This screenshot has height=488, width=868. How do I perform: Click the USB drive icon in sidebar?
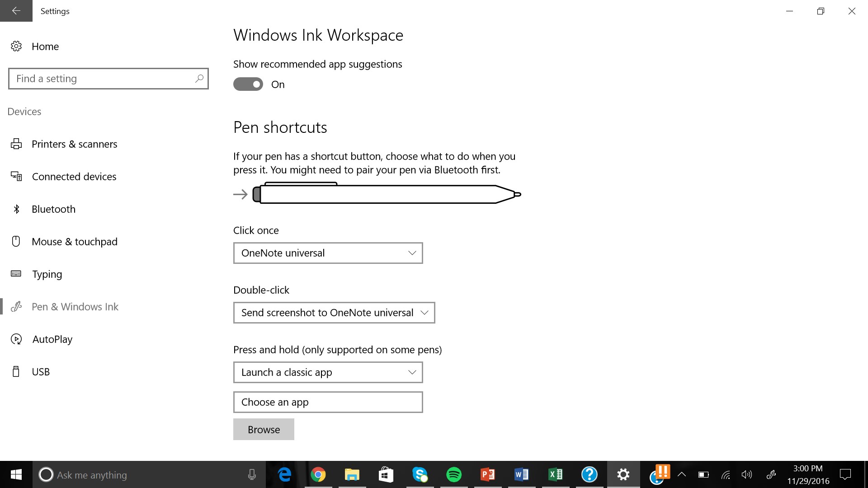click(16, 371)
